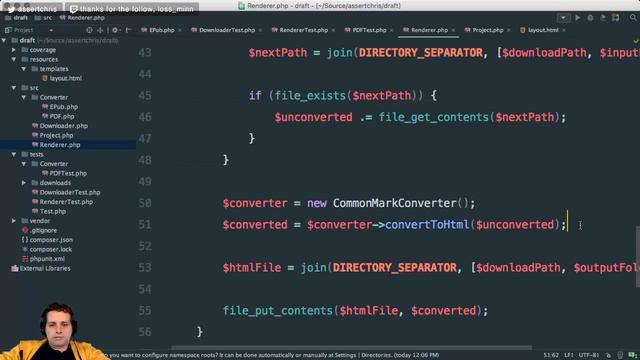Expand the vendor folder
Viewport: 640px width, 360px height.
[14, 221]
